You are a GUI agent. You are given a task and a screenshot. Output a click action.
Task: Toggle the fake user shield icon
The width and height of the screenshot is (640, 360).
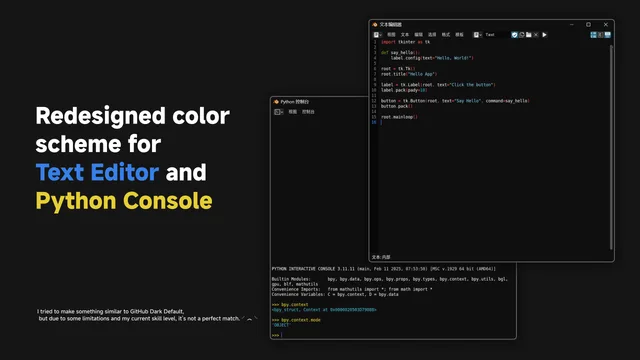pos(514,35)
